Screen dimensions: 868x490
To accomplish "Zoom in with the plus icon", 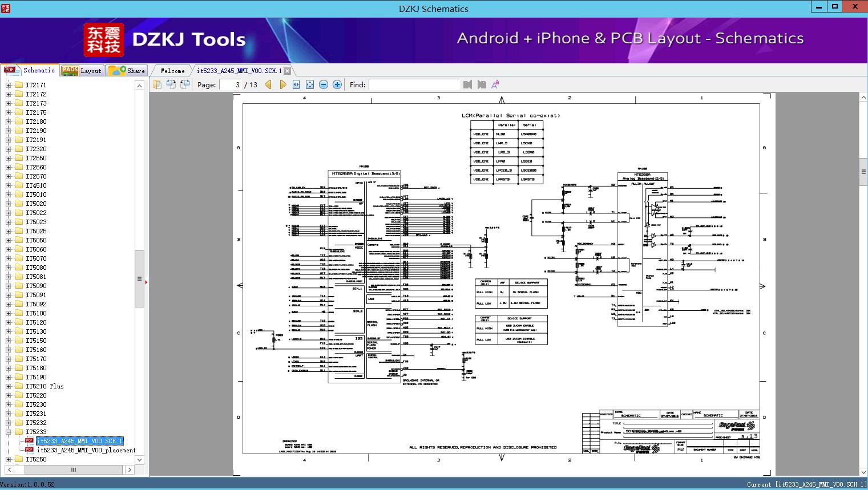I will tap(337, 84).
